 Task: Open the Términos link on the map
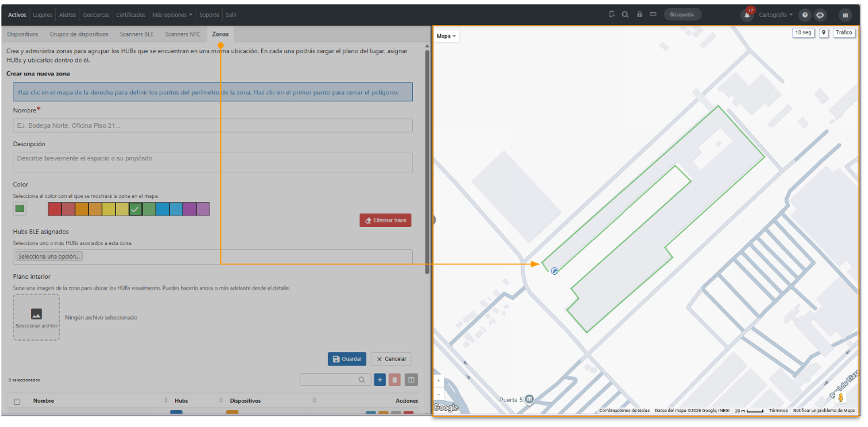click(x=778, y=410)
